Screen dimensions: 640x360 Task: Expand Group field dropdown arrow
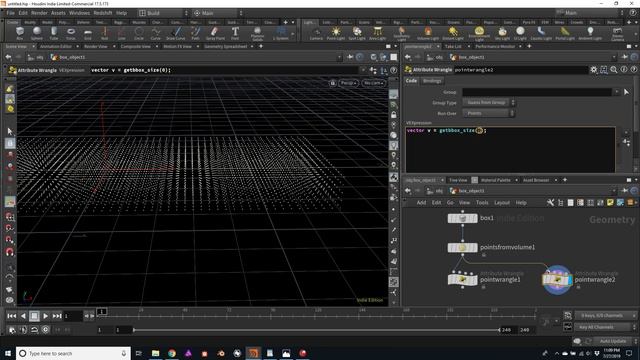617,92
